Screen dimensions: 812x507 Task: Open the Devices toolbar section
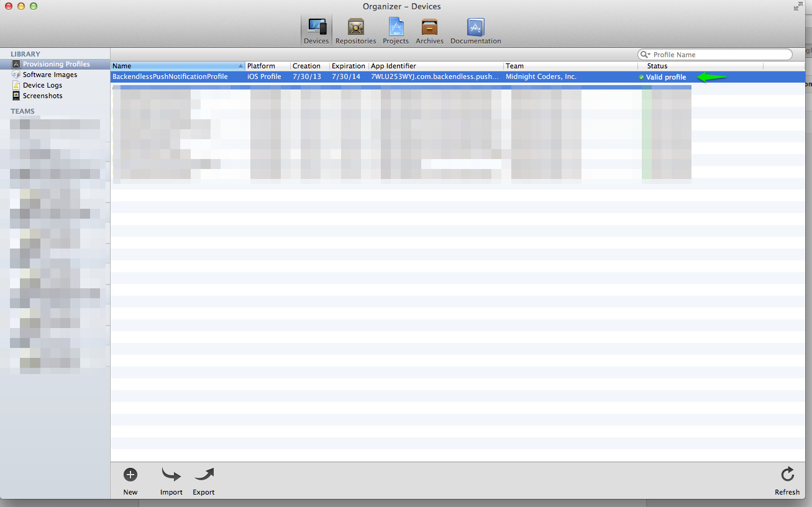(x=316, y=31)
